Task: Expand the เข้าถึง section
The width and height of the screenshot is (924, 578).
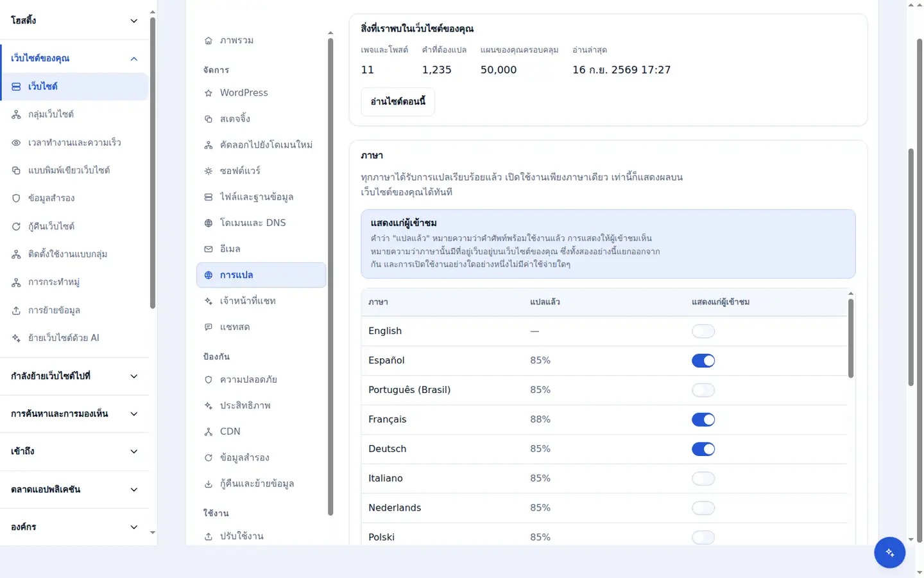Action: [x=74, y=451]
